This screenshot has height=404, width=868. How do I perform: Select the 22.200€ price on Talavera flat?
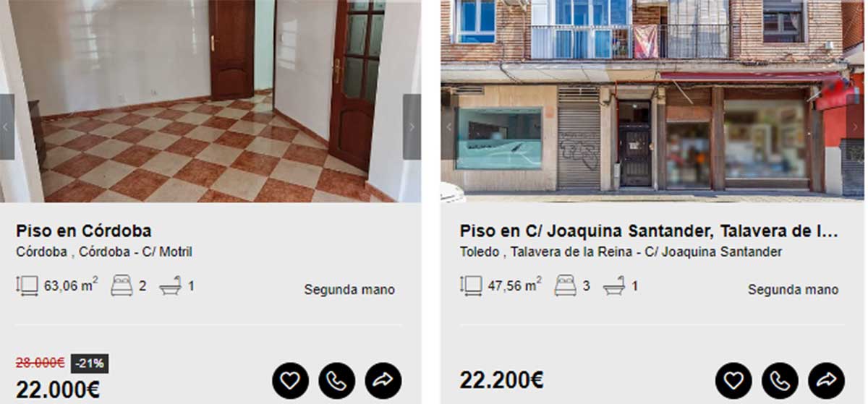[x=501, y=379]
